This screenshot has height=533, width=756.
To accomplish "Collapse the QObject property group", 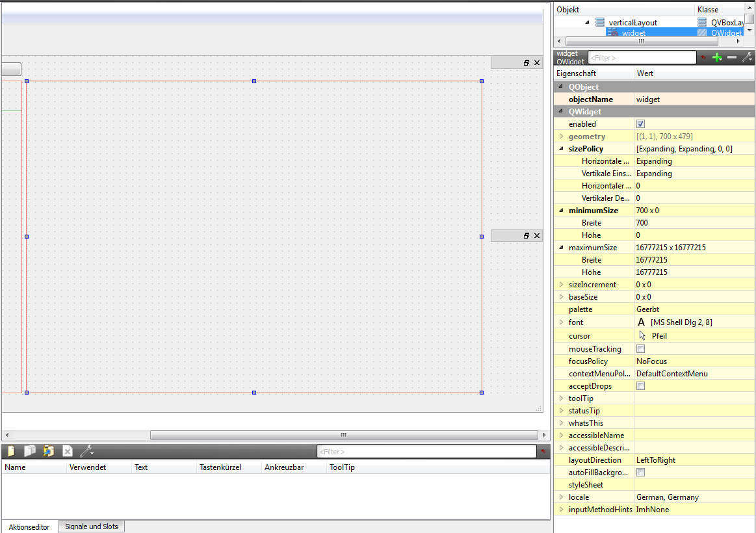I will [561, 86].
